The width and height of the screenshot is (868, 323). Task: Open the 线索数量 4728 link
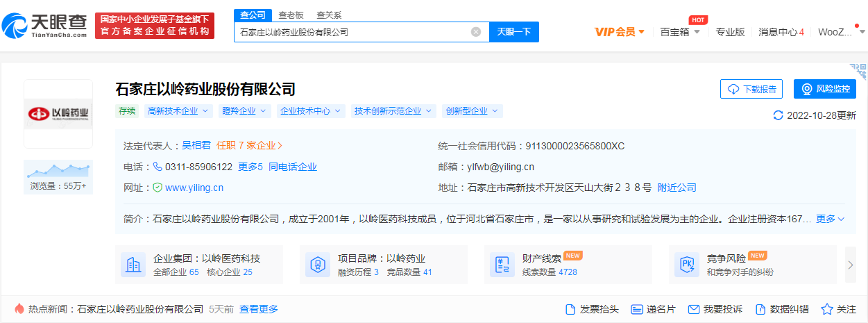[x=550, y=272]
